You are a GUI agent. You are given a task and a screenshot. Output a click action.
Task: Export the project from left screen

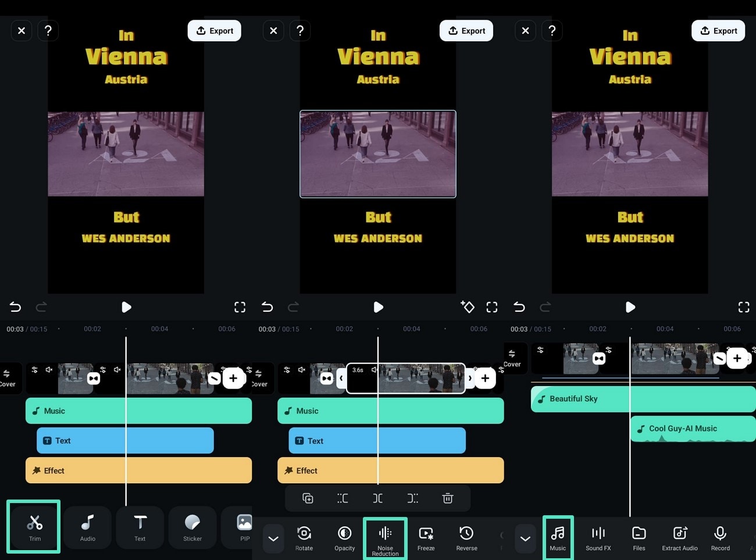(x=215, y=31)
